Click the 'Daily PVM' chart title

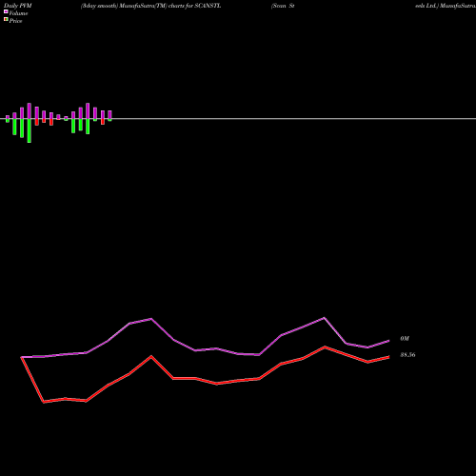tap(18, 6)
